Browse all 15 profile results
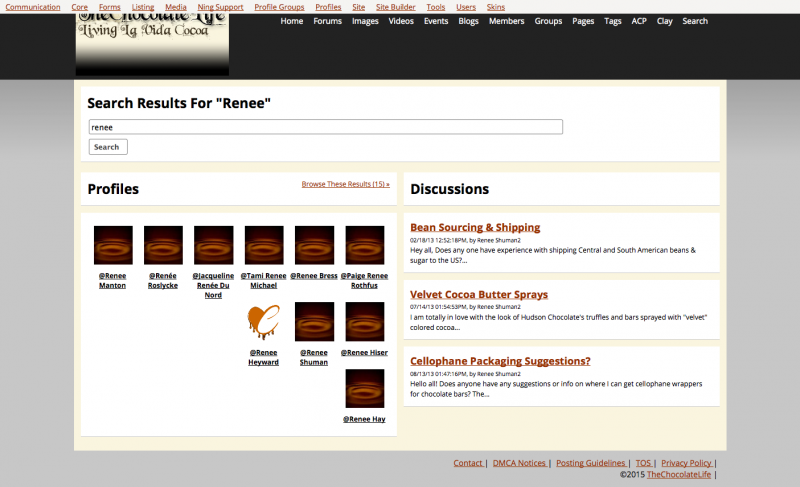 click(345, 184)
